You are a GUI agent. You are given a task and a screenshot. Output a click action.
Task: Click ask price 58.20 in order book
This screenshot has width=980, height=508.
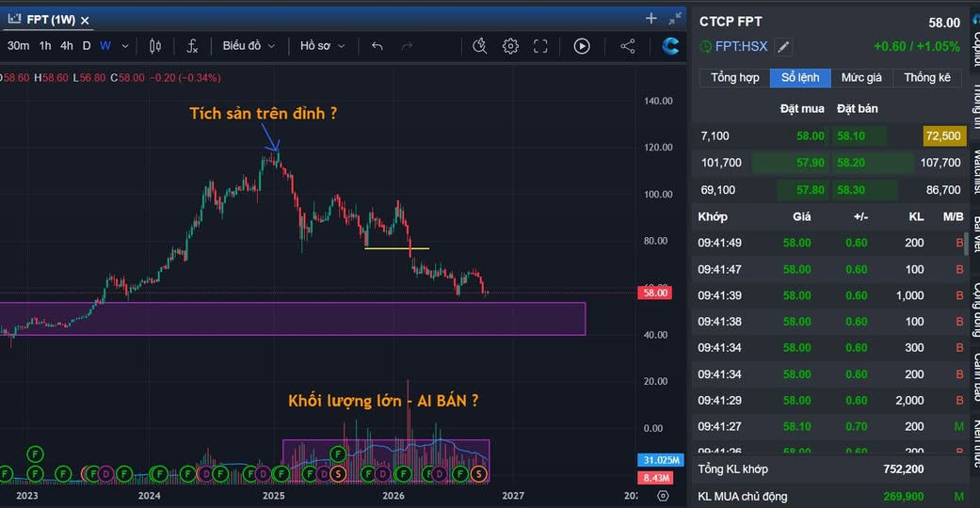[851, 163]
